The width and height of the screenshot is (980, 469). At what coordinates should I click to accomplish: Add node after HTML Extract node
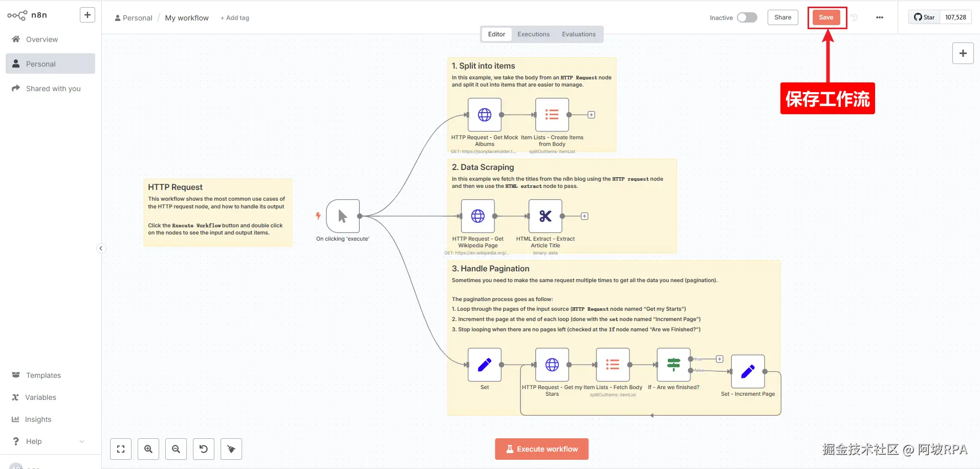point(584,216)
